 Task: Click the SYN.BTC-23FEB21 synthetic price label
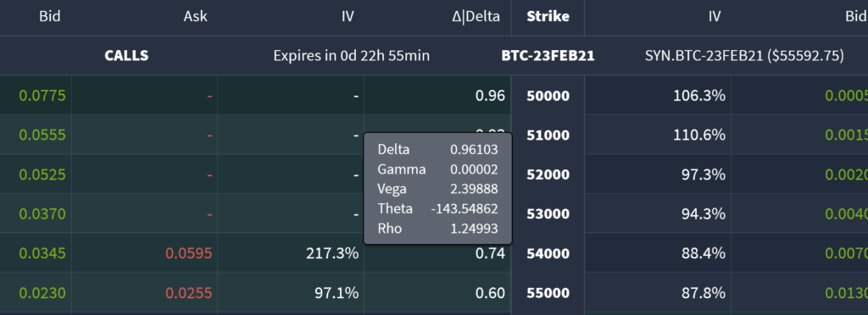(x=744, y=56)
